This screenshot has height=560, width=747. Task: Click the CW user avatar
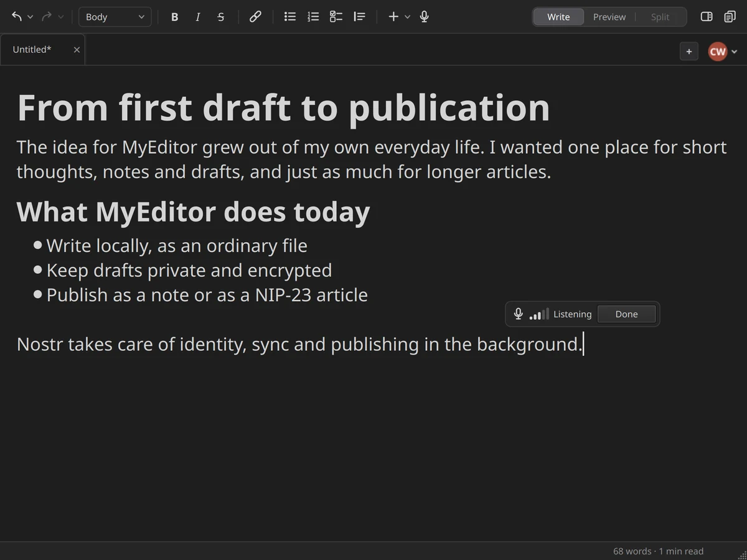(718, 52)
